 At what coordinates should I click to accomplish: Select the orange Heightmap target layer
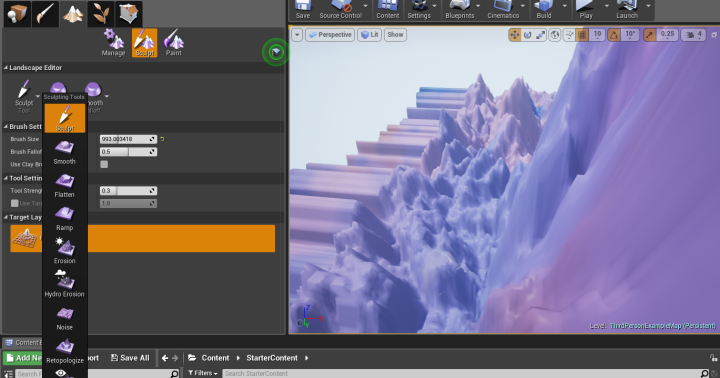[x=143, y=238]
